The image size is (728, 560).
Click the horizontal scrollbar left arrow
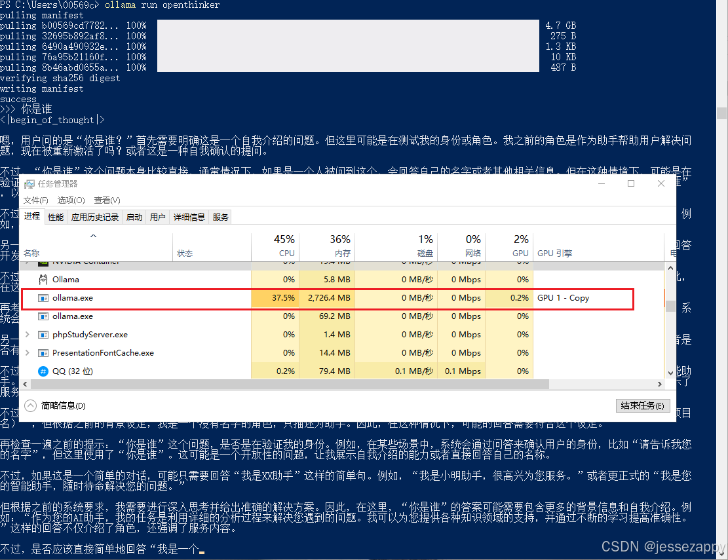[25, 384]
